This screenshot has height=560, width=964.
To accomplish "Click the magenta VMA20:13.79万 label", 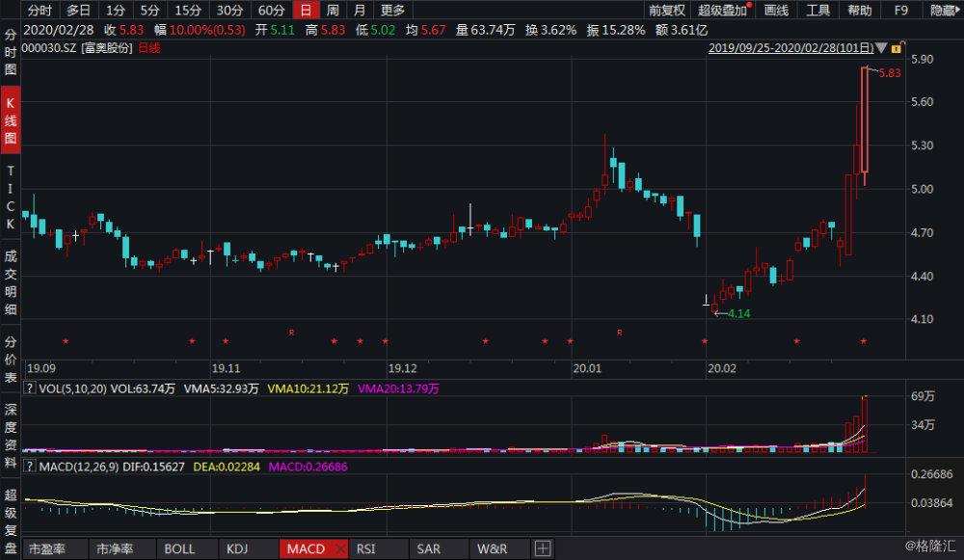I will (398, 388).
